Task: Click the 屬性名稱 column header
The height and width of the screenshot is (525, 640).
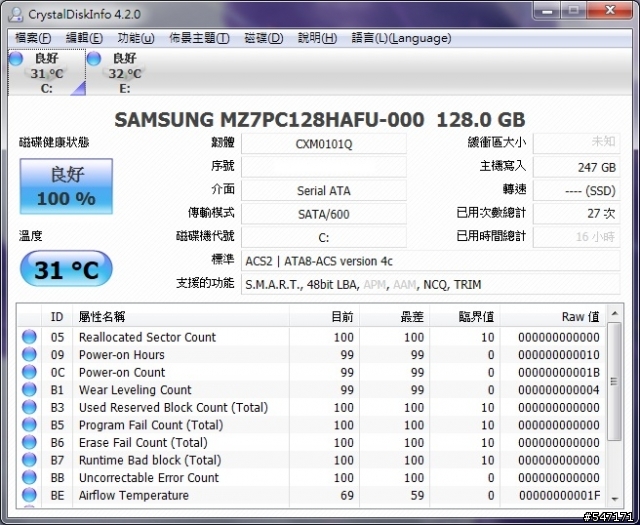Action: (181, 316)
